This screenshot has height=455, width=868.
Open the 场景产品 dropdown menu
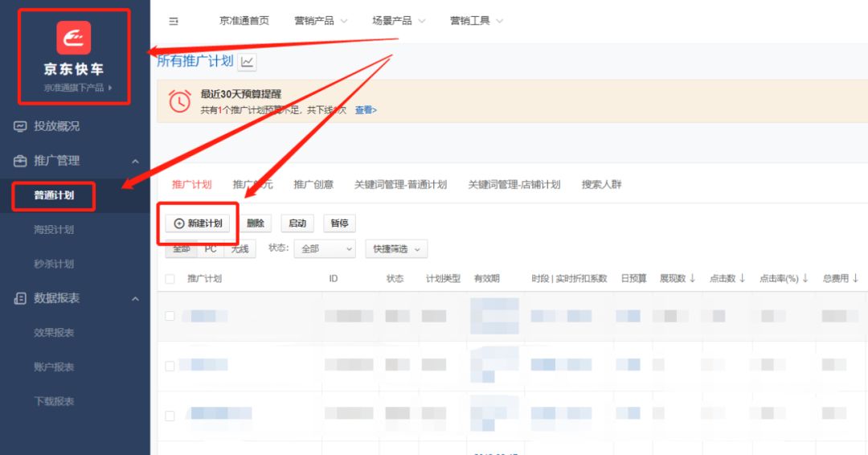tap(399, 21)
